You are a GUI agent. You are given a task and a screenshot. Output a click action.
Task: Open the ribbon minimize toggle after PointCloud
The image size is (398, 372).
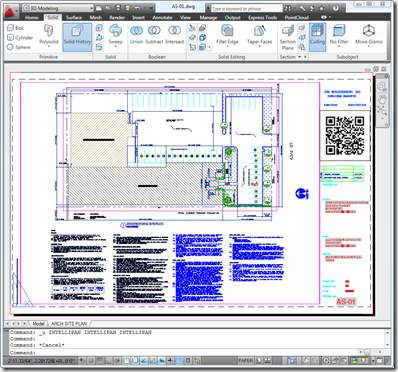(326, 17)
